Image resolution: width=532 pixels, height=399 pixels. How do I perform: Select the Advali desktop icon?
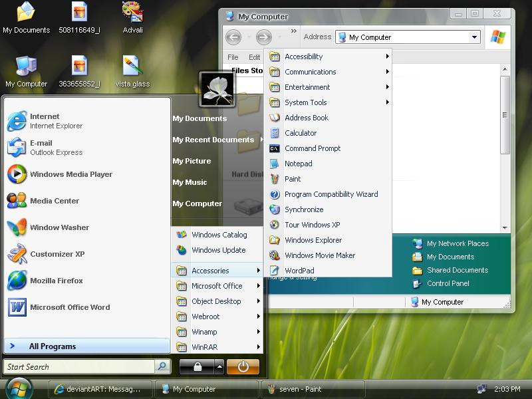tap(132, 18)
